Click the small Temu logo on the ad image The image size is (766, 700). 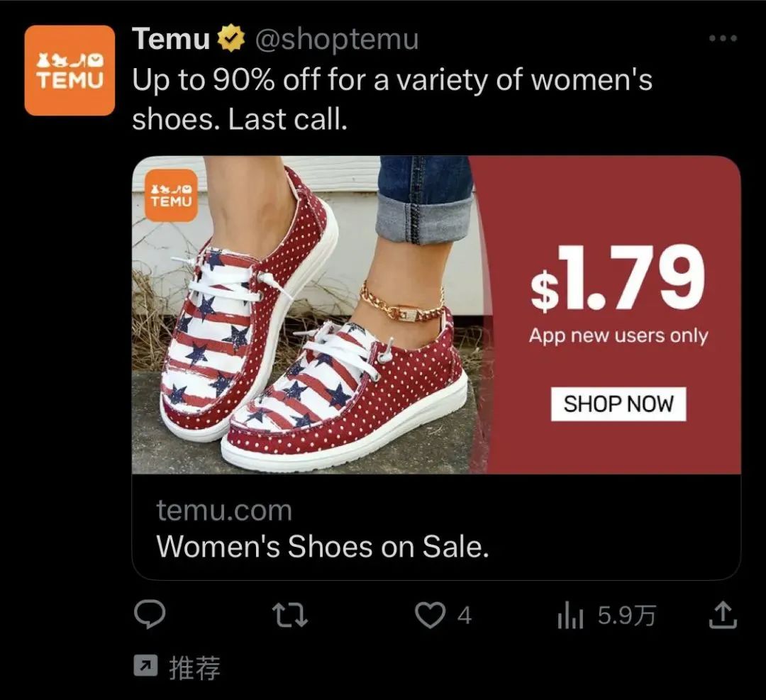(x=172, y=196)
